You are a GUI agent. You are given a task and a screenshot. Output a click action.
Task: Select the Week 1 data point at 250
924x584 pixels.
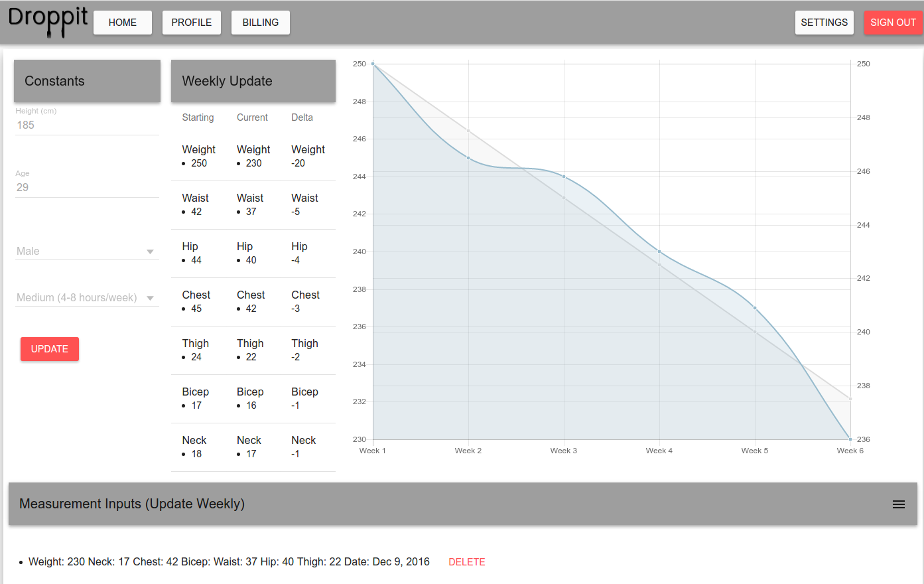coord(373,64)
